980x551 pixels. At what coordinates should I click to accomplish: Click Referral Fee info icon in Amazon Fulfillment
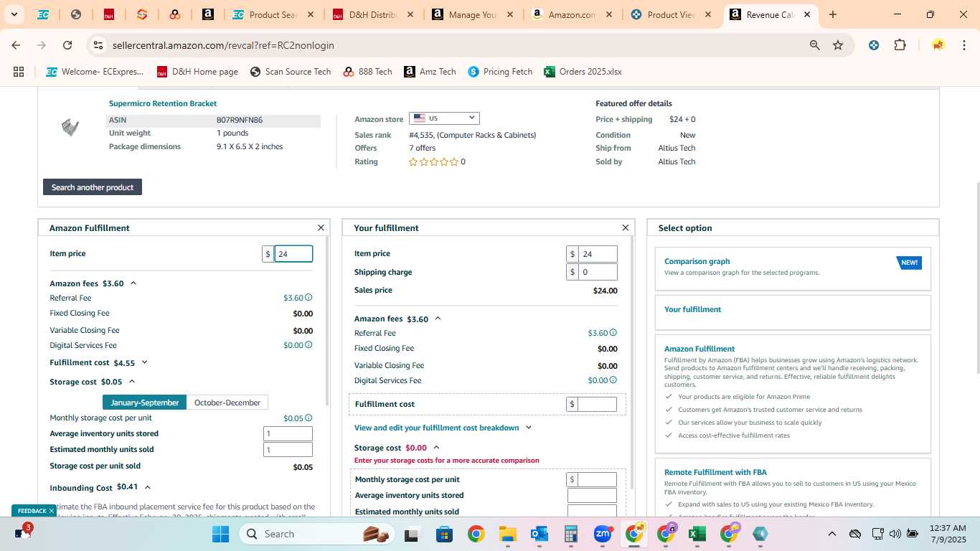point(308,298)
